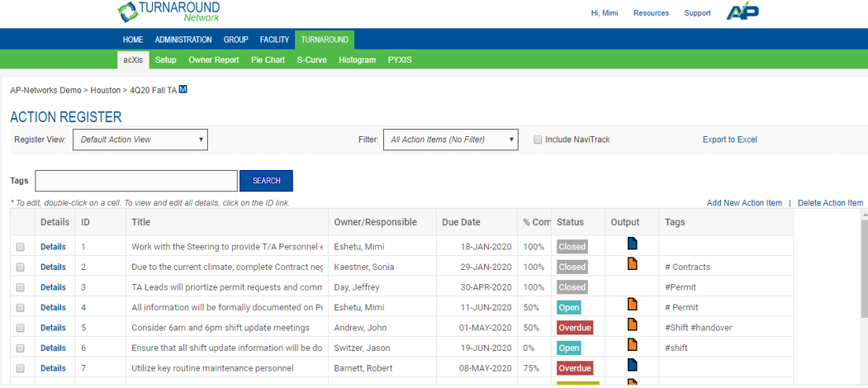
Task: Open the orange output document for row 2
Action: [633, 264]
